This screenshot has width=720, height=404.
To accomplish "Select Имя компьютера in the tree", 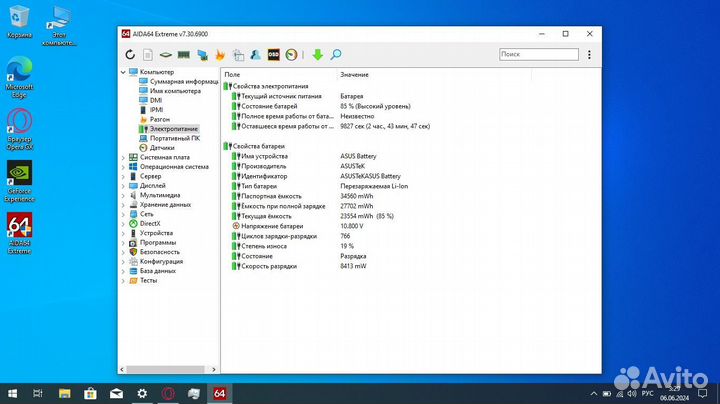I will click(x=170, y=91).
